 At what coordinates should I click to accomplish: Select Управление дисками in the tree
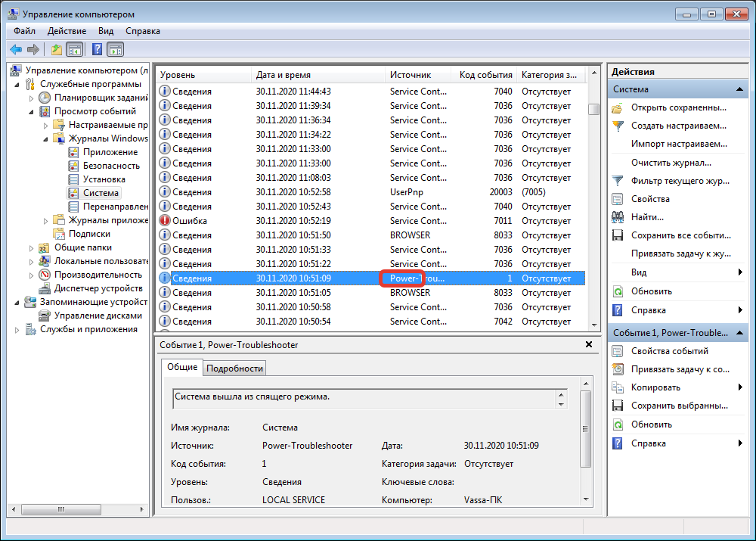(x=98, y=316)
